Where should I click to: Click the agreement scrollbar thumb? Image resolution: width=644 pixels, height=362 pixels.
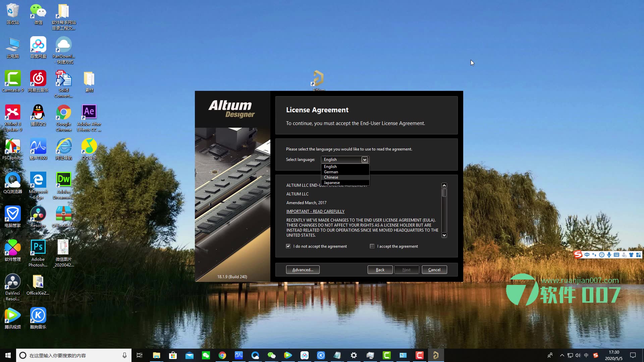click(444, 193)
